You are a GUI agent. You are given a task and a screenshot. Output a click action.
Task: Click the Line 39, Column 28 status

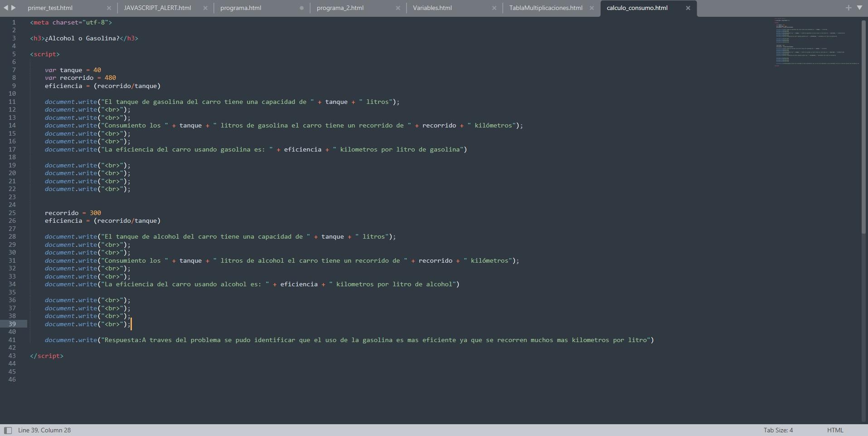coord(44,430)
